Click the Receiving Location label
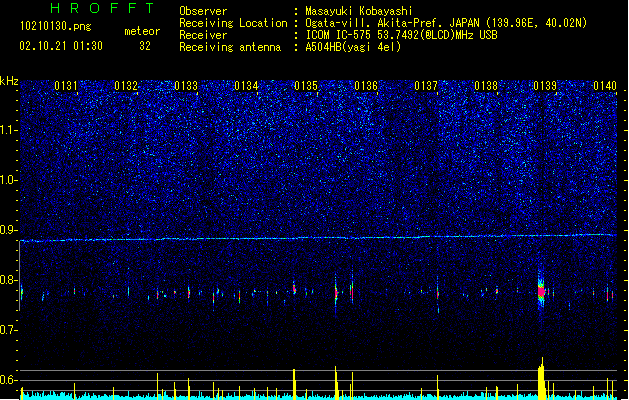Image resolution: width=629 pixels, height=400 pixels. point(233,23)
